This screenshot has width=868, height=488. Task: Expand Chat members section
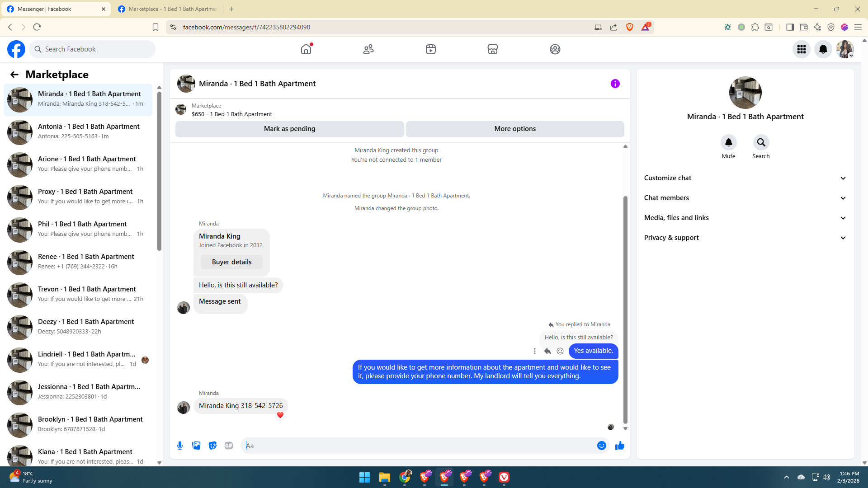(x=745, y=198)
